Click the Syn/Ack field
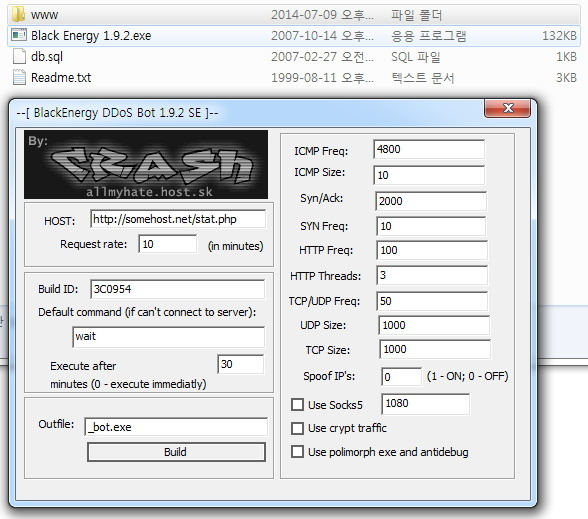 [x=431, y=201]
